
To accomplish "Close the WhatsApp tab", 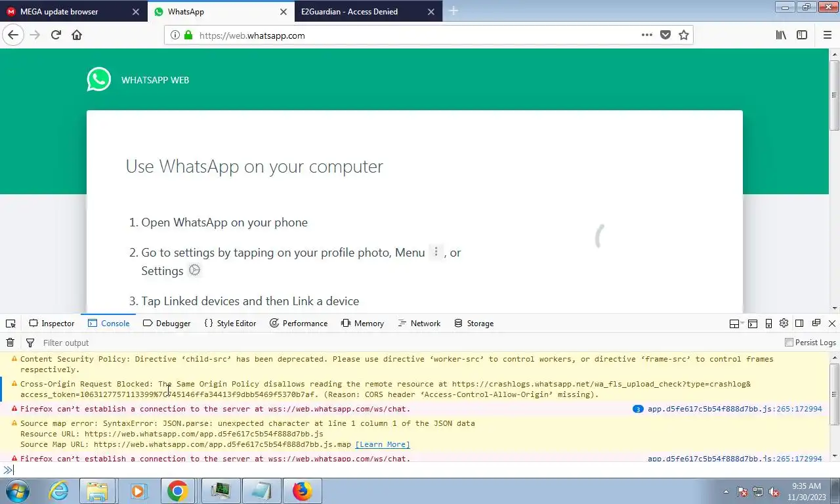I will click(283, 12).
